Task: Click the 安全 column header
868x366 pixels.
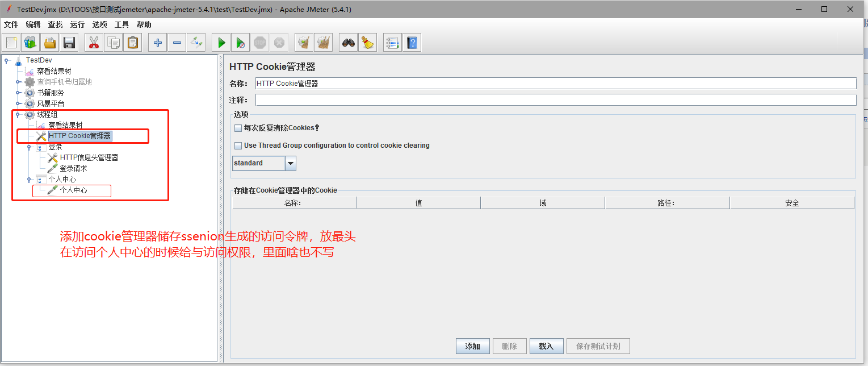Action: (x=792, y=203)
